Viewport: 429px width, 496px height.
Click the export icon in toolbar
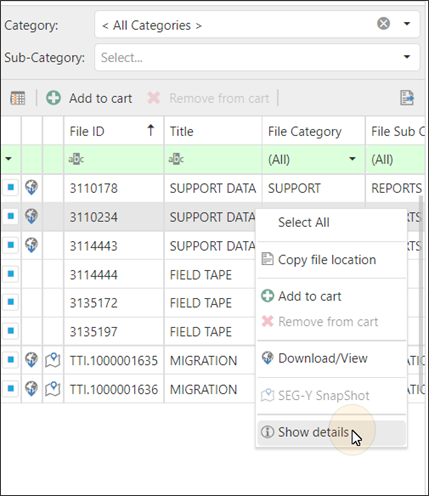[x=407, y=98]
